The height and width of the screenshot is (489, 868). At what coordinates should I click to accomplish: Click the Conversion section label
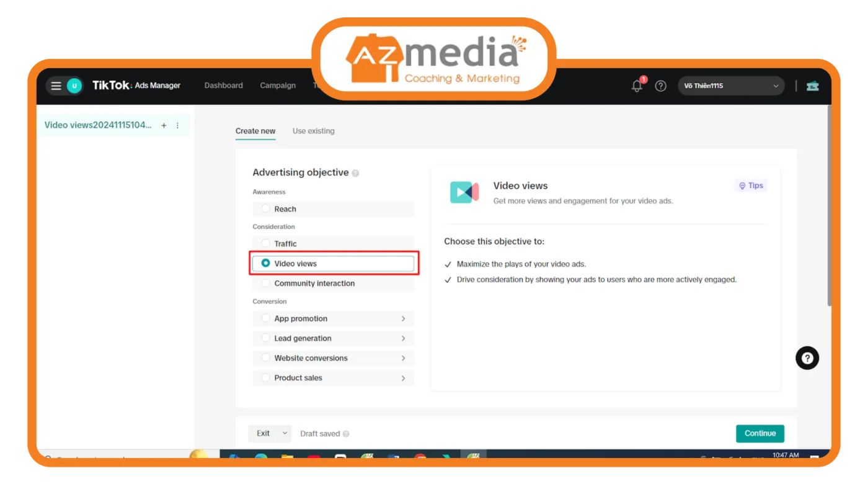[270, 302]
